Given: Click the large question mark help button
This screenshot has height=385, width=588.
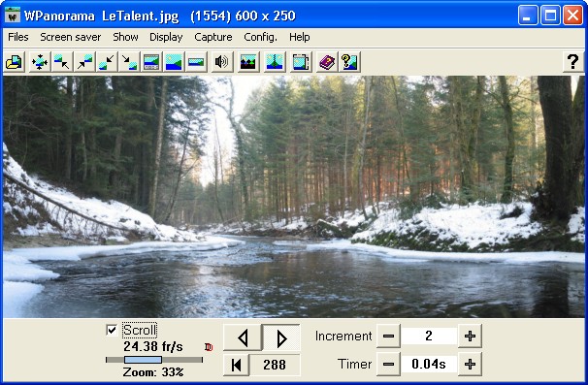Looking at the screenshot, I should (x=573, y=62).
